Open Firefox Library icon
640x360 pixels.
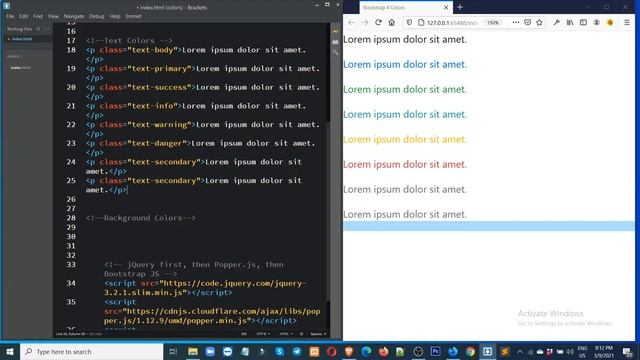(x=570, y=22)
